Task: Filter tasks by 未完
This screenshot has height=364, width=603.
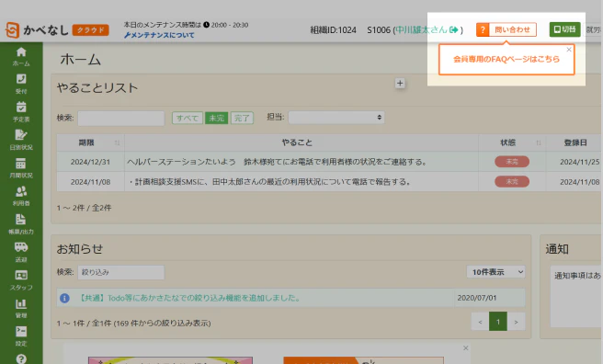Action: pos(217,118)
